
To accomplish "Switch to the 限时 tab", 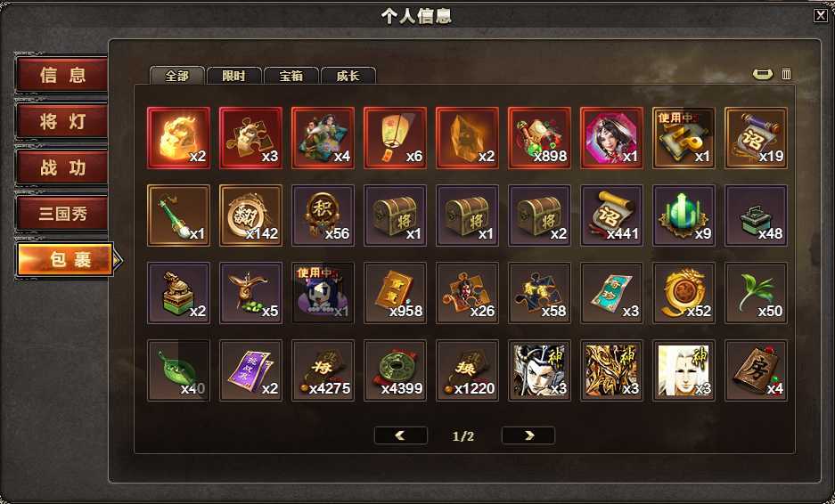I will tap(233, 76).
